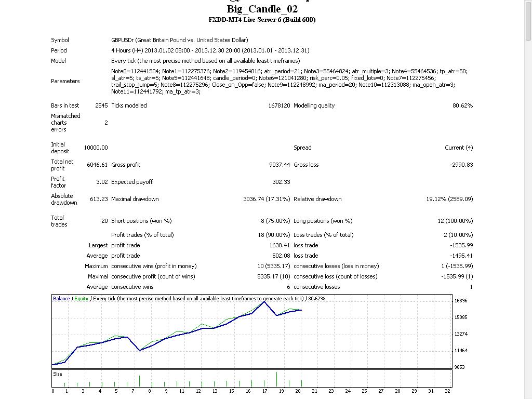Click Absolute drawdown value 613.23

[99, 199]
